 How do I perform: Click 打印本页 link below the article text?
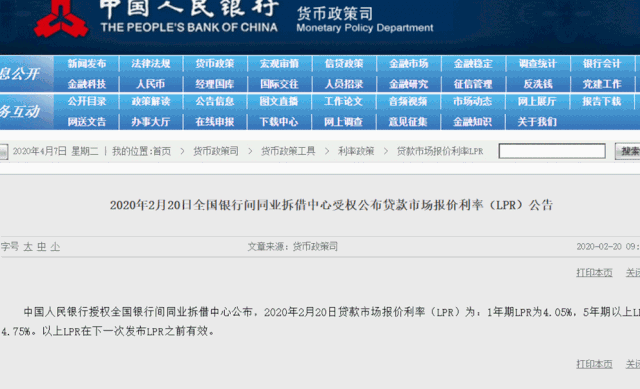click(x=594, y=364)
